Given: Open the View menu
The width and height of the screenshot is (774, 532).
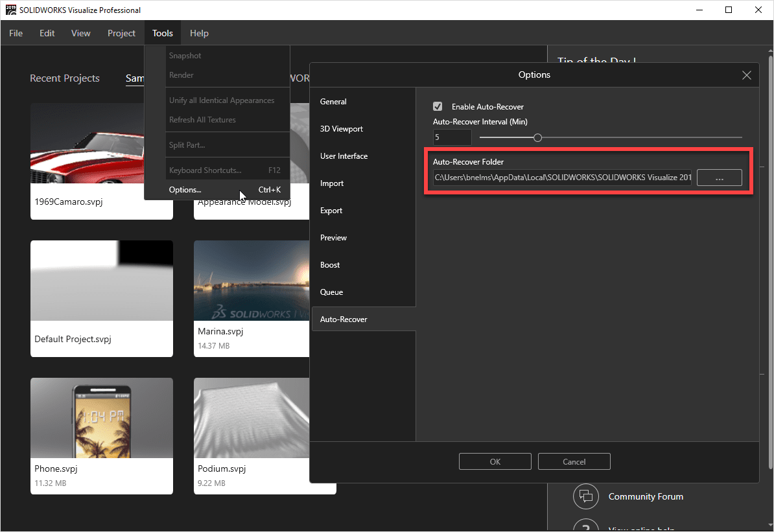Looking at the screenshot, I should coord(80,33).
